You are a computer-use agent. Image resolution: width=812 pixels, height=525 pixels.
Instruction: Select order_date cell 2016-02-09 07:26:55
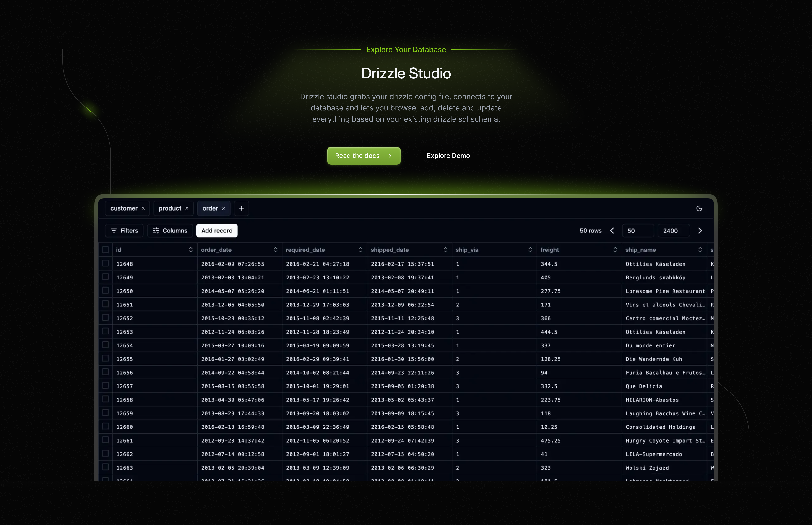pos(239,264)
